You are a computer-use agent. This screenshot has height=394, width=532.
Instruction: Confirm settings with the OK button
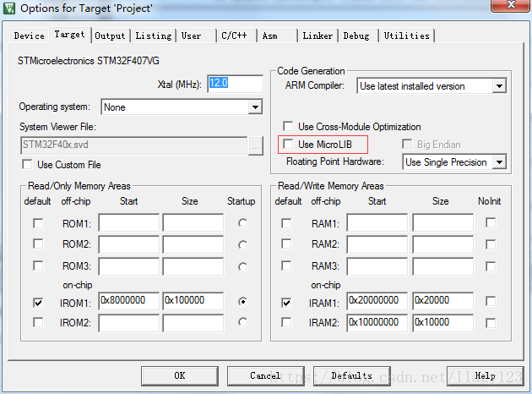180,375
